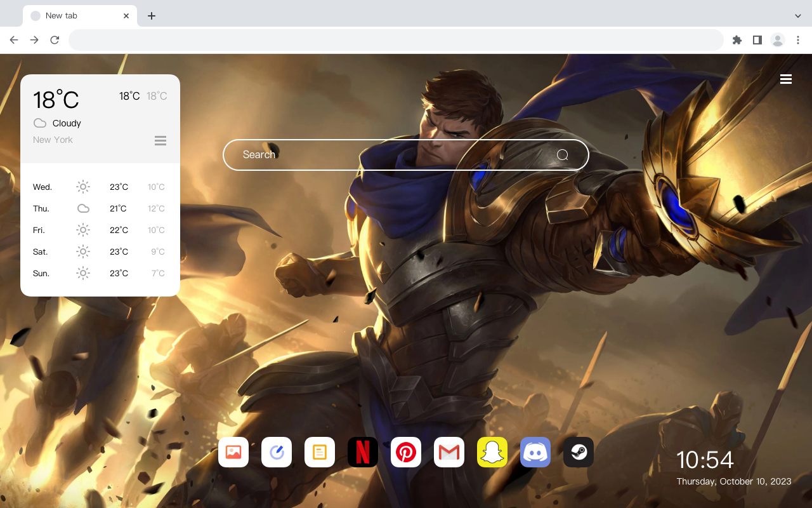This screenshot has width=812, height=508.
Task: Open the blue circular to-do shortcut icon
Action: coord(277,452)
